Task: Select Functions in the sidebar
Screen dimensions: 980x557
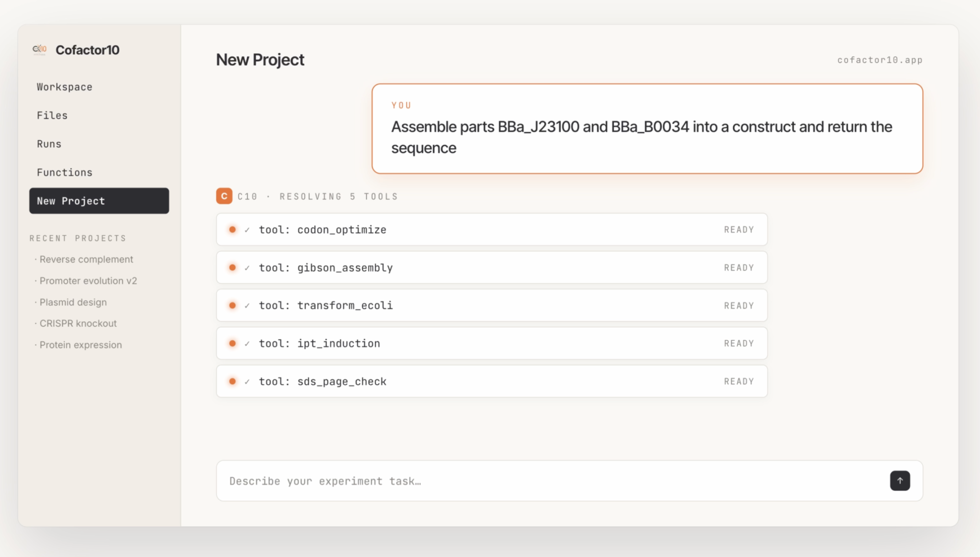Action: pyautogui.click(x=99, y=172)
